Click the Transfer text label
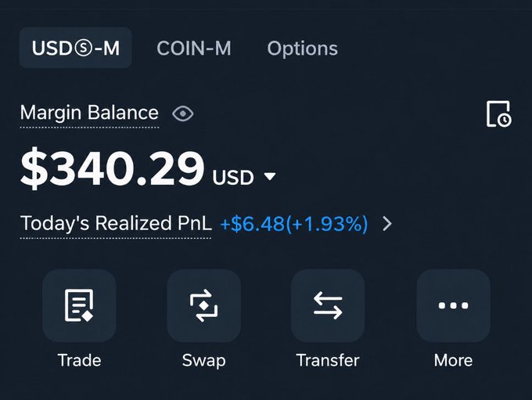The width and height of the screenshot is (532, 400). click(328, 360)
